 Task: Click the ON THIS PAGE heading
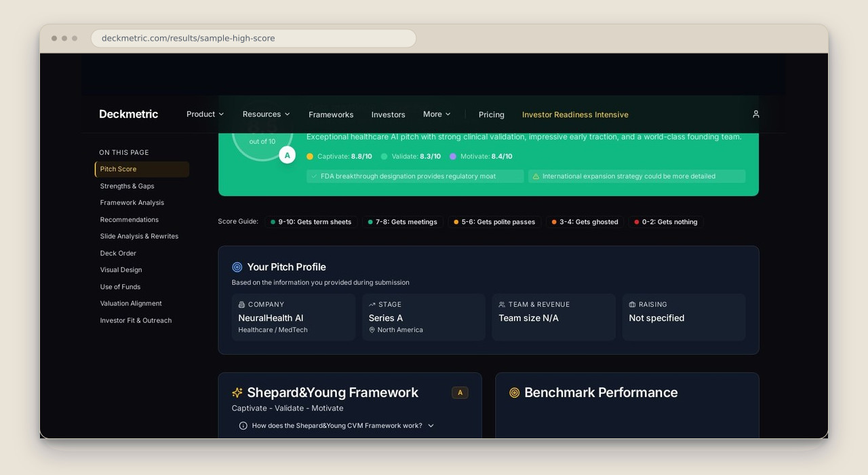coord(124,153)
